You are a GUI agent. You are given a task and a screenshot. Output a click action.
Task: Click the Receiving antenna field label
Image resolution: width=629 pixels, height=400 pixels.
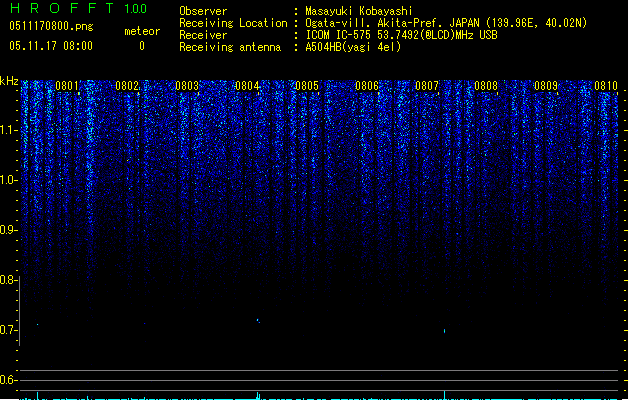(x=230, y=47)
